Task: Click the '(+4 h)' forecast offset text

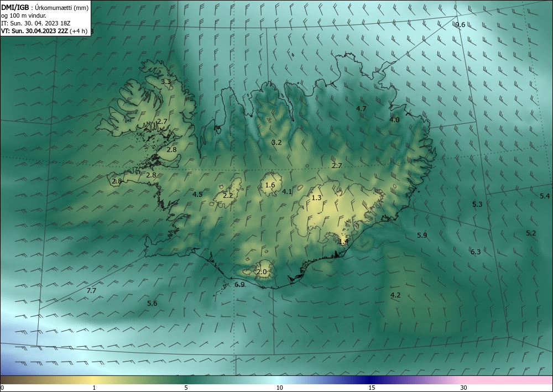Action: coord(79,31)
